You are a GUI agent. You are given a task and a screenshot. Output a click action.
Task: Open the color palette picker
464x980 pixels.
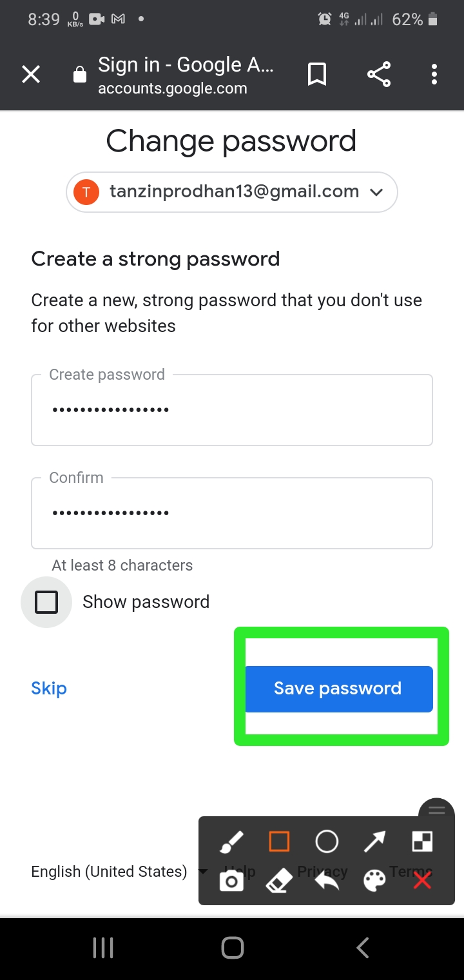coord(374,881)
